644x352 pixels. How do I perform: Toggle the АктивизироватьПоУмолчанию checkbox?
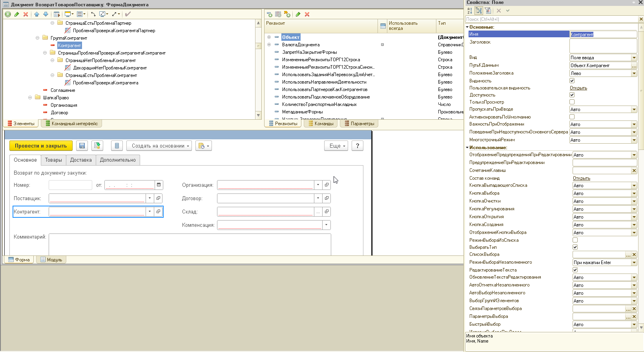(572, 117)
